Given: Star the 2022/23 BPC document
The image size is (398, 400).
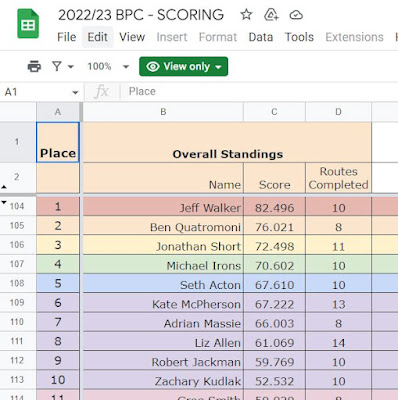Looking at the screenshot, I should click(x=246, y=15).
